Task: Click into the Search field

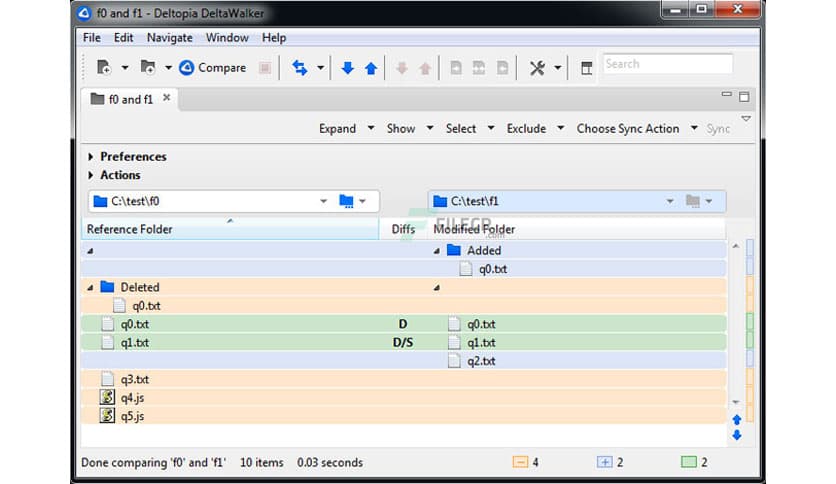Action: coord(668,64)
